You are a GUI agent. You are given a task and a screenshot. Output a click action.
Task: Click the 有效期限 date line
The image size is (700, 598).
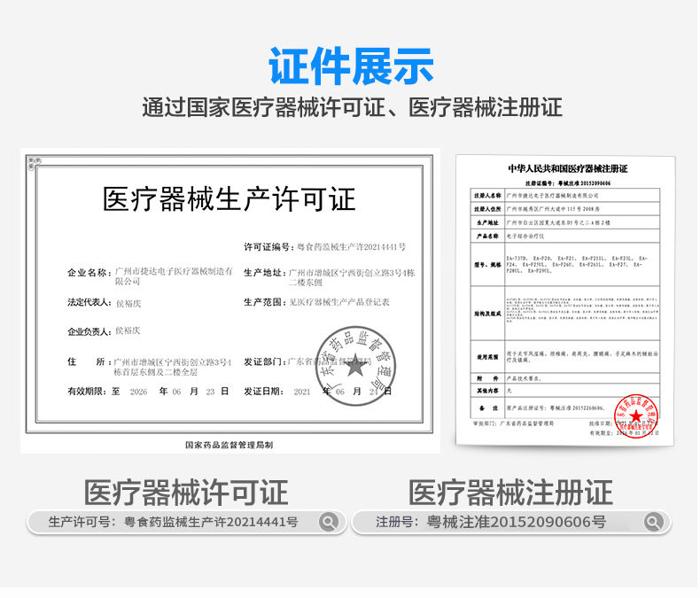148,392
